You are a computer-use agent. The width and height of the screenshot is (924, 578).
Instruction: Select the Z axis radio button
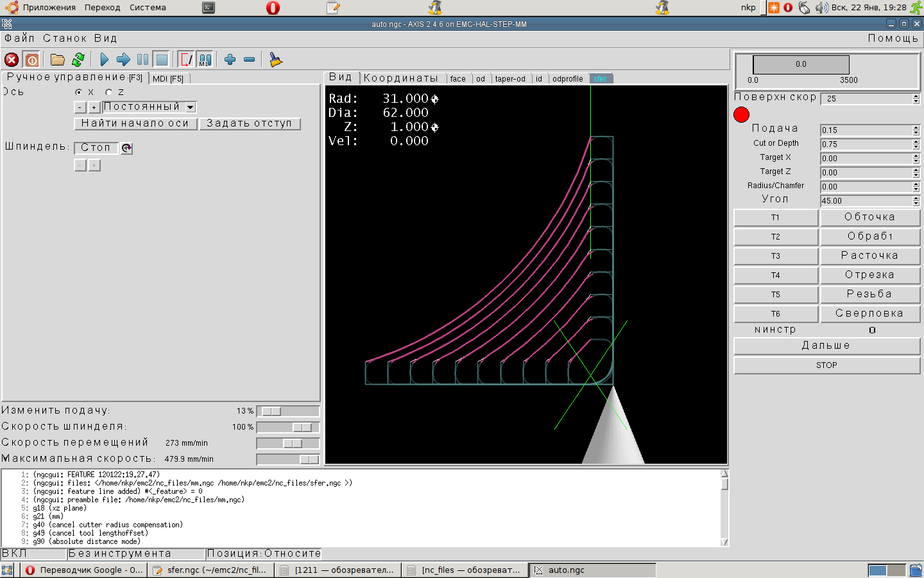pyautogui.click(x=109, y=92)
